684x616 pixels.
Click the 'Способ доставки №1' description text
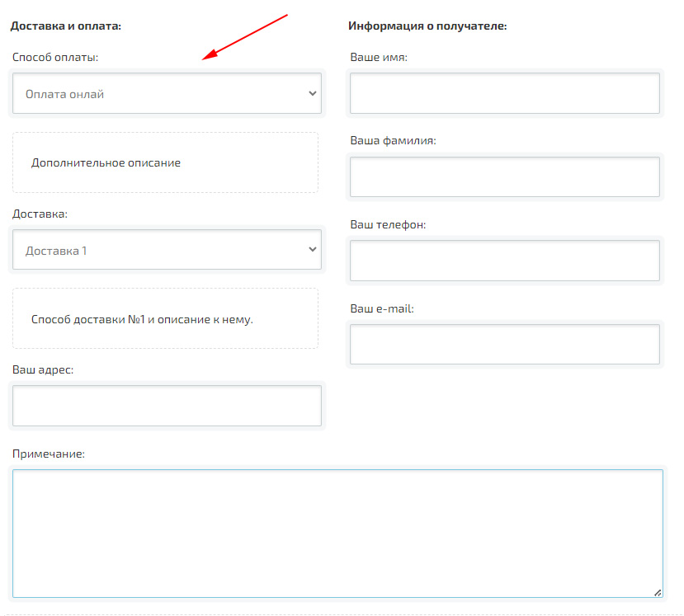coord(142,319)
